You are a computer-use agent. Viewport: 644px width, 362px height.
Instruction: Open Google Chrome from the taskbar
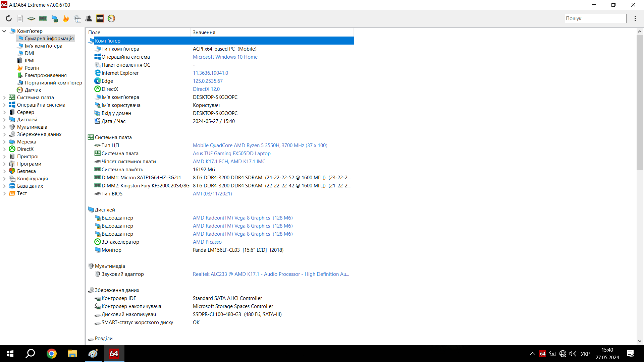click(x=52, y=354)
